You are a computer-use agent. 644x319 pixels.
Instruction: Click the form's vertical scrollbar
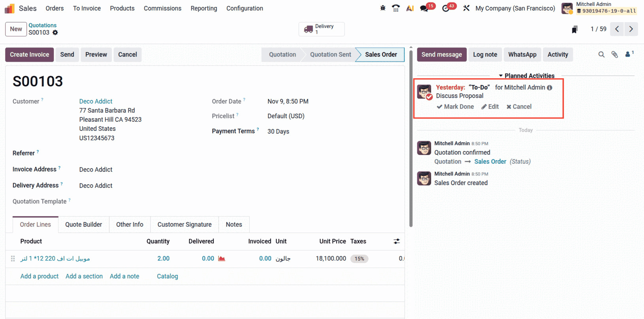pos(411,138)
